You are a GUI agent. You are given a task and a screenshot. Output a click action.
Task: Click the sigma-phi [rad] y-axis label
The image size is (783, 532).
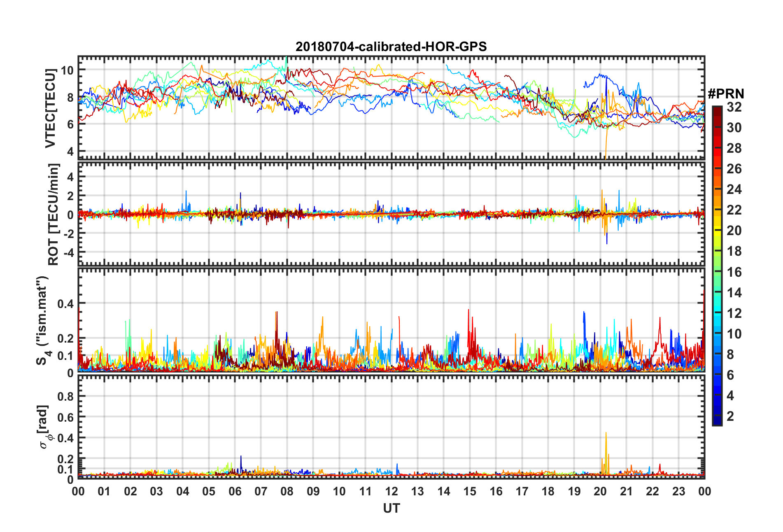pos(44,427)
